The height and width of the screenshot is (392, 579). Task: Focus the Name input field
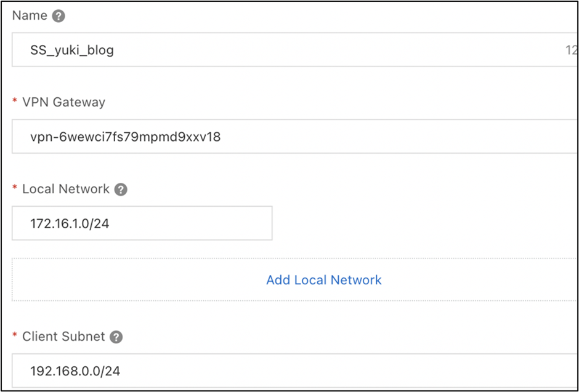tap(308, 50)
